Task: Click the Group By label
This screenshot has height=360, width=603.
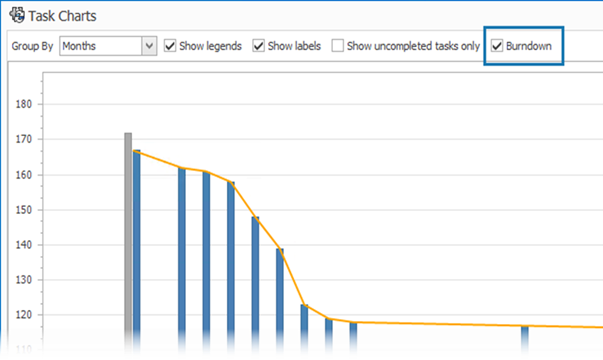Action: click(x=32, y=46)
